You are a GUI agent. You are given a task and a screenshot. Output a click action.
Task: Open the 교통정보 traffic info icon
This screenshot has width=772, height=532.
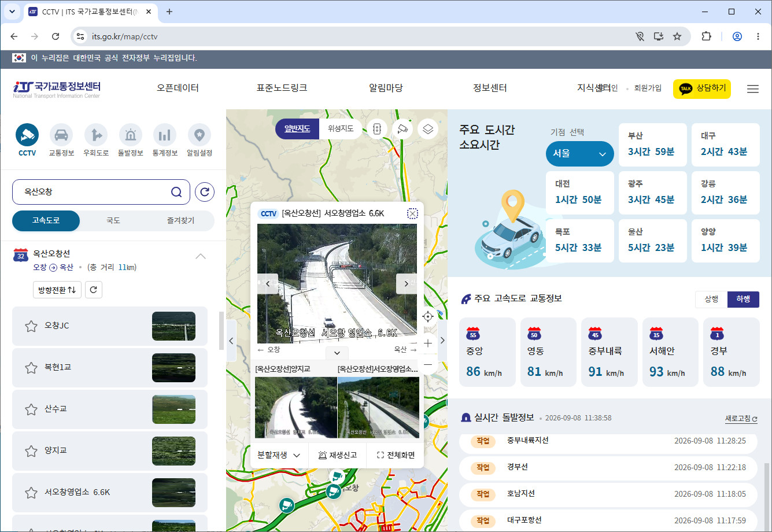pyautogui.click(x=61, y=140)
